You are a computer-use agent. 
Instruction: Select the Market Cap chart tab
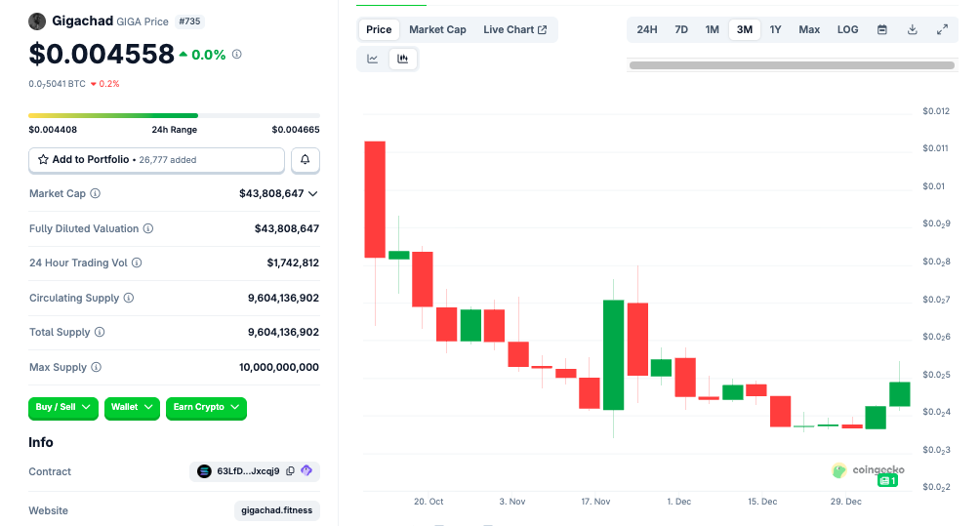coord(437,29)
